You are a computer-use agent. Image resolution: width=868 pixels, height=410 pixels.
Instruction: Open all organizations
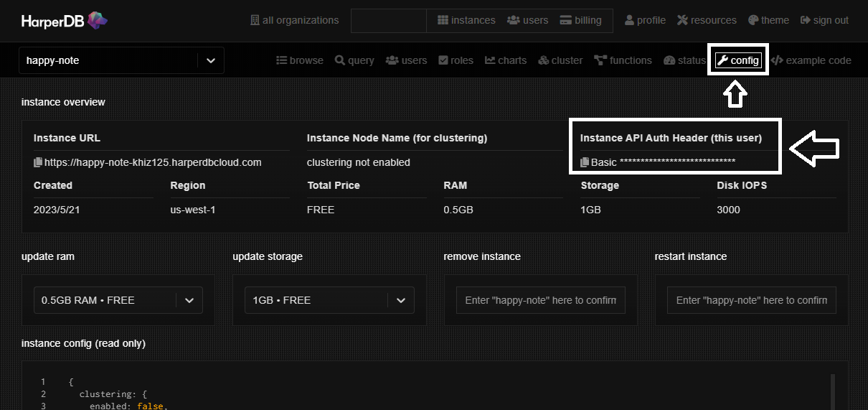294,20
